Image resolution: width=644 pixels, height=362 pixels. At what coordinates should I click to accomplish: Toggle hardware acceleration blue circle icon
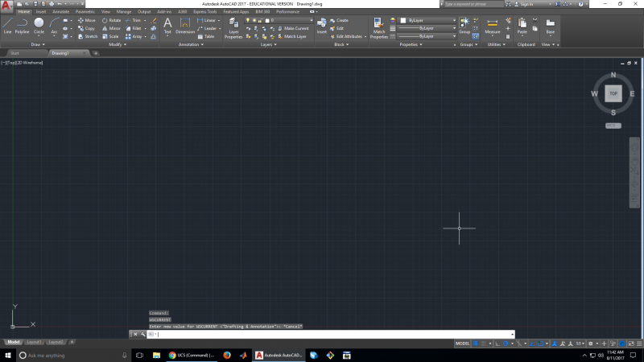622,343
